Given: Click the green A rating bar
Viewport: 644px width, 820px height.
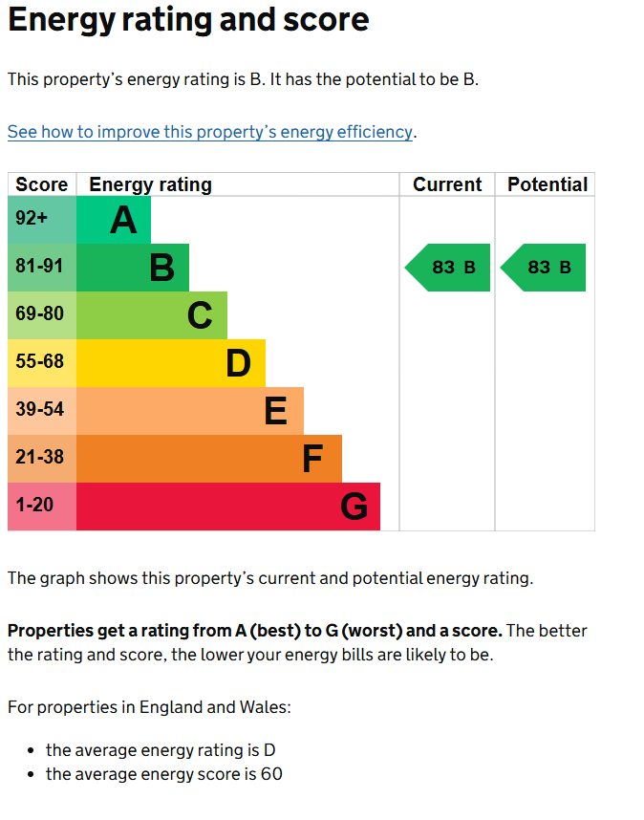Looking at the screenshot, I should (114, 220).
